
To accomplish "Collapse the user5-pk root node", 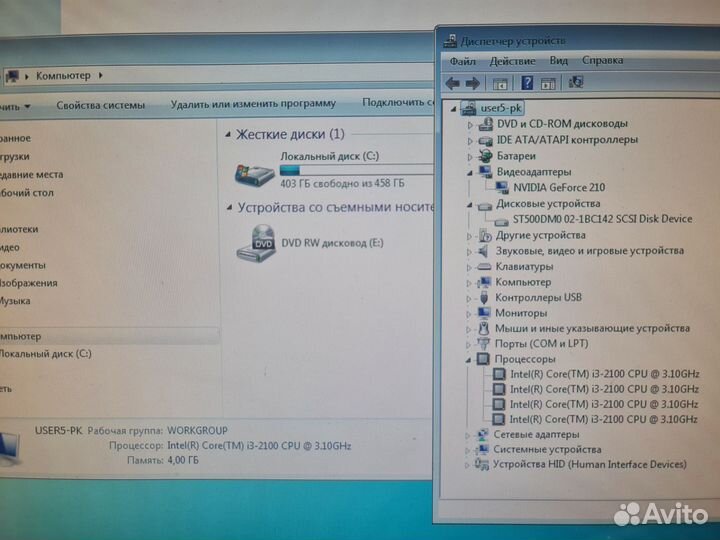I will point(454,109).
